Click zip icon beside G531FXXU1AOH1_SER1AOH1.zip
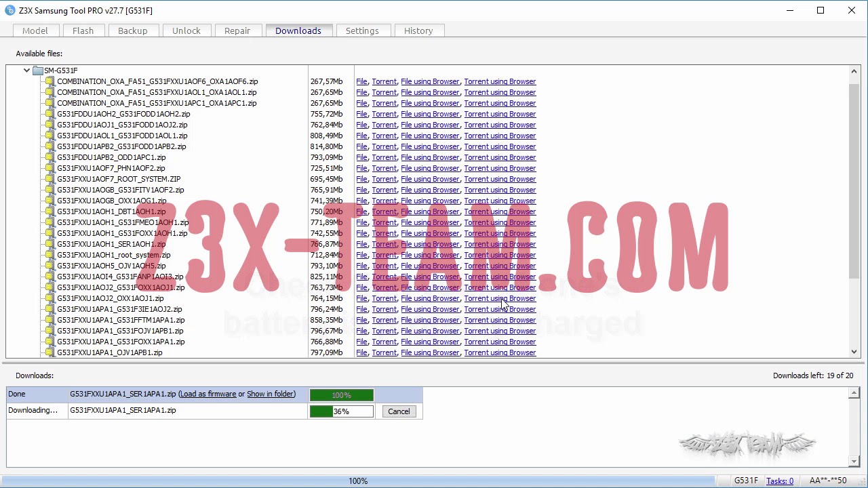This screenshot has height=488, width=868. click(x=50, y=244)
